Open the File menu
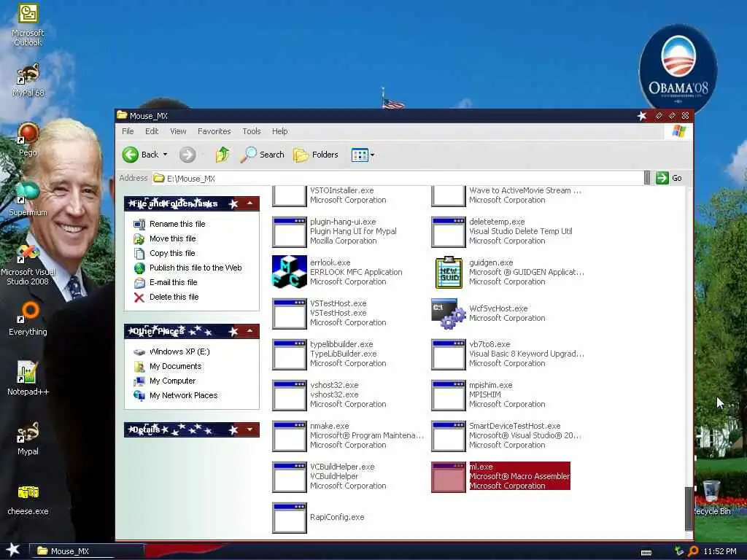747x560 pixels. [x=128, y=131]
